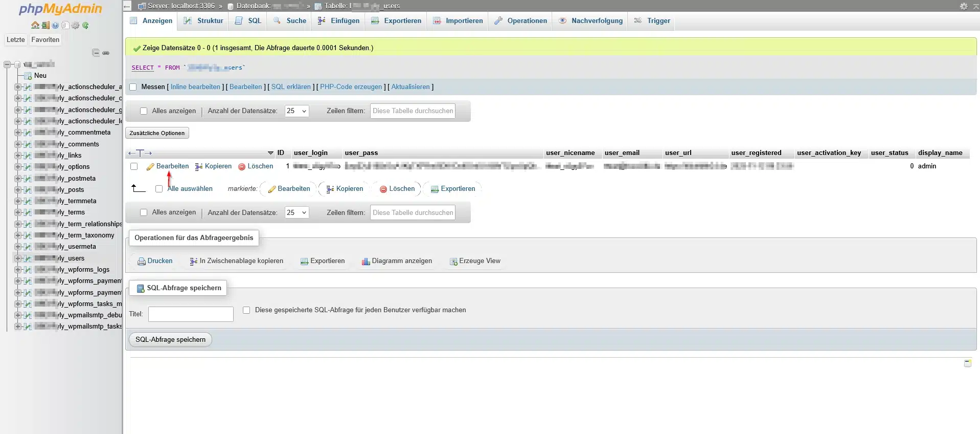This screenshot has height=434, width=980.
Task: Click table icon next to ly_options
Action: [x=28, y=167]
